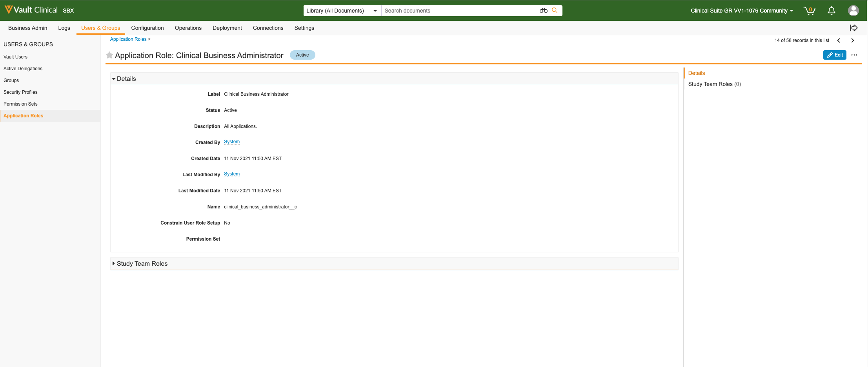The width and height of the screenshot is (868, 367).
Task: Click the Created Date value 11 Nov 2021
Action: 253,159
